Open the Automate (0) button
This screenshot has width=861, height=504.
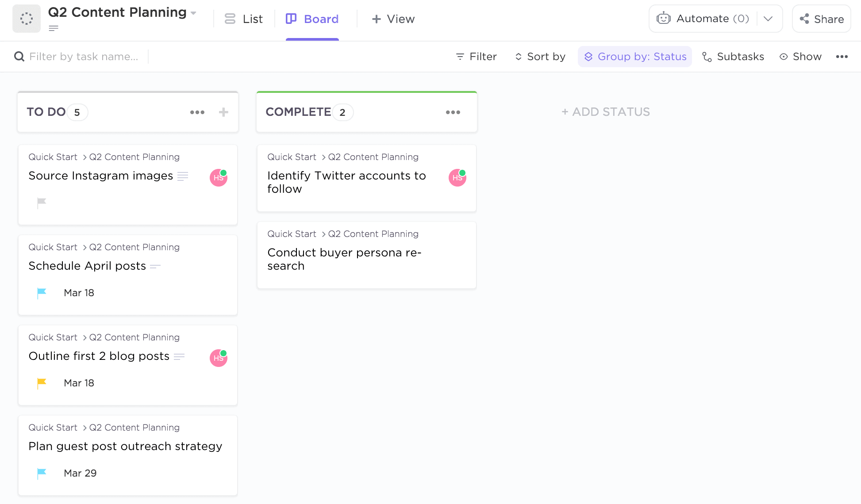(703, 19)
